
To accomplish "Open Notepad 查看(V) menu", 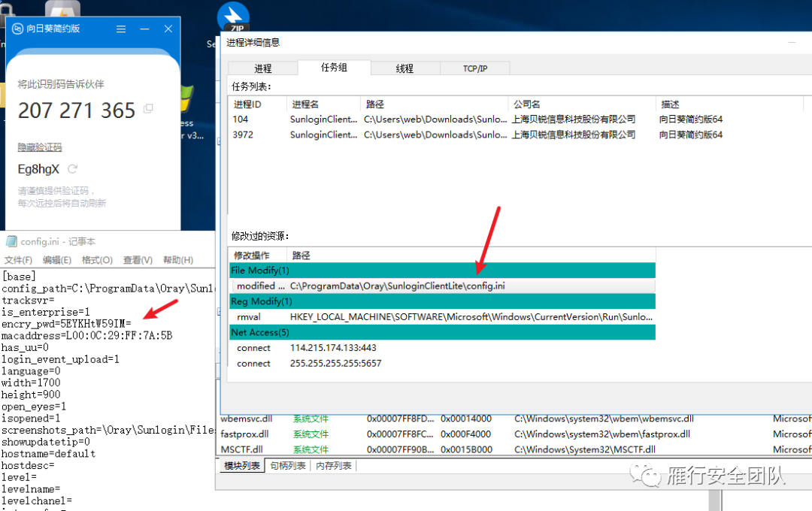I will click(138, 260).
